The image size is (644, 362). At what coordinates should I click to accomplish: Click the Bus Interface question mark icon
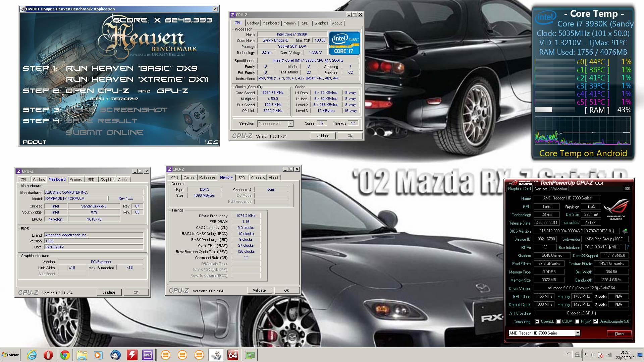628,247
